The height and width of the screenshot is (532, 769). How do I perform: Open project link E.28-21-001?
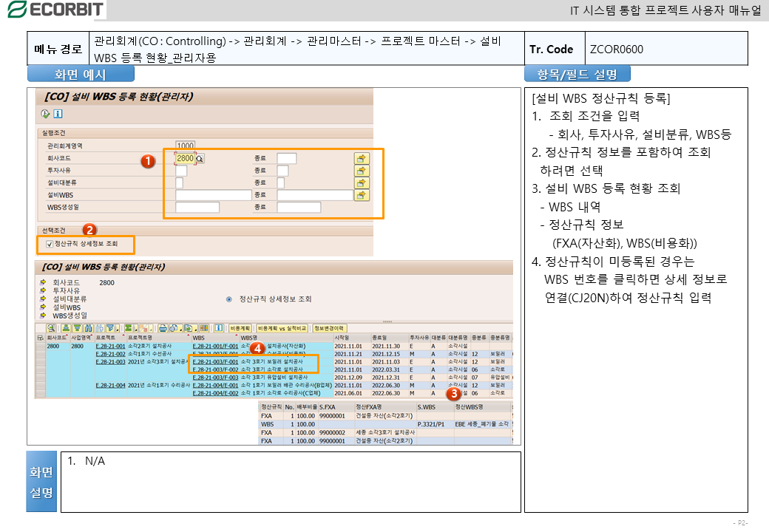coord(110,347)
